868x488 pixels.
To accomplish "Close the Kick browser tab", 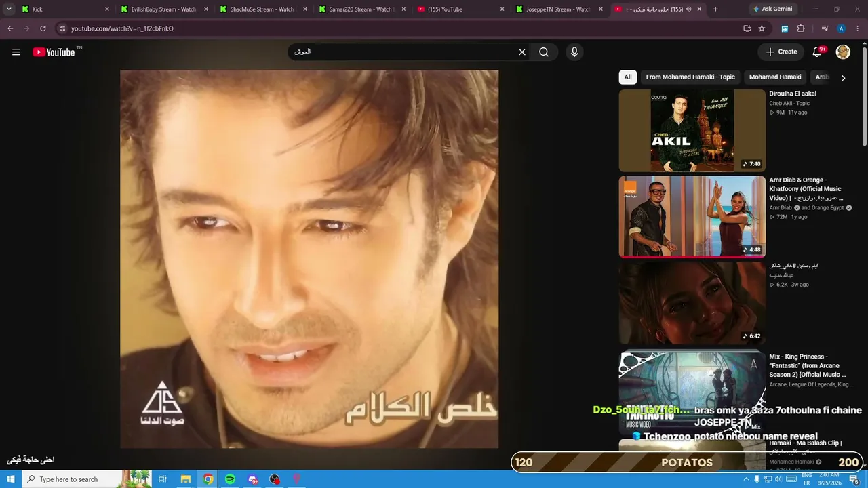I will pyautogui.click(x=107, y=9).
